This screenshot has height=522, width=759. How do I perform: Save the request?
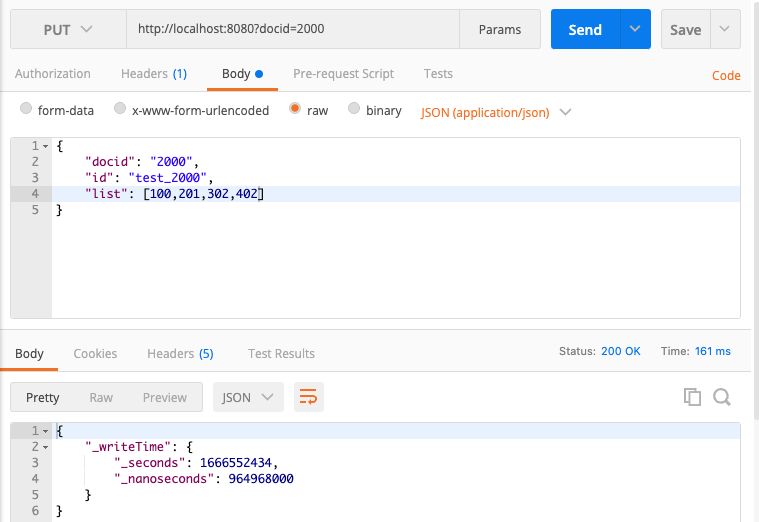(685, 29)
